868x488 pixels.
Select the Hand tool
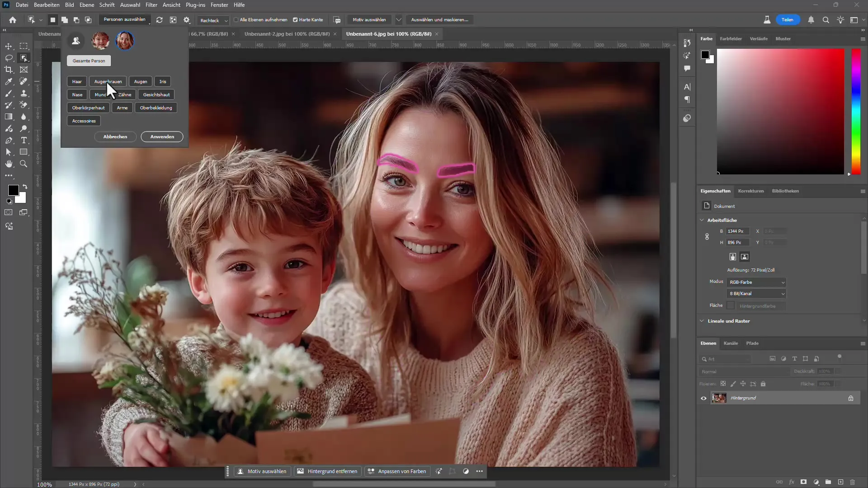coord(9,164)
